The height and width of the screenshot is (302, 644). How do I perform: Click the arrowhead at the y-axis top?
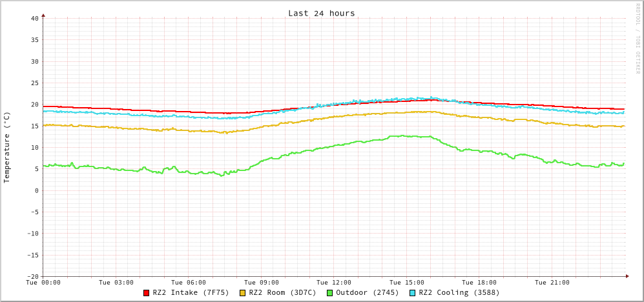point(43,14)
